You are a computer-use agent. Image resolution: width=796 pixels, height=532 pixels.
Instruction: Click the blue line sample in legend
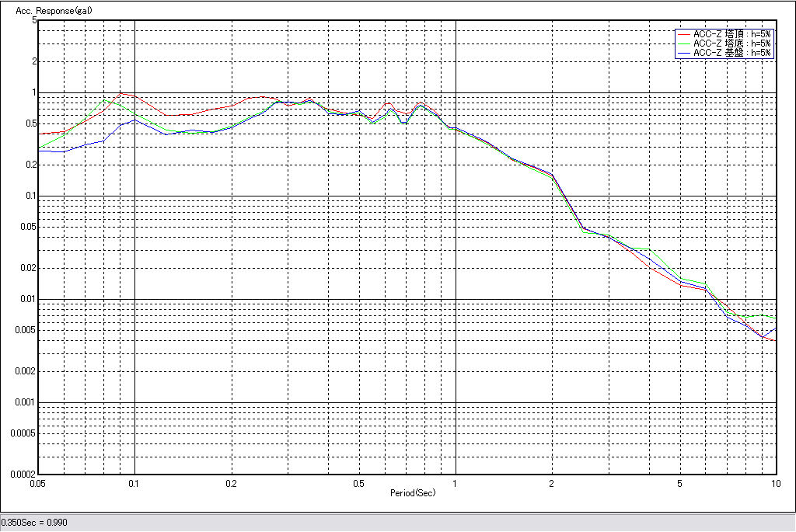click(683, 53)
